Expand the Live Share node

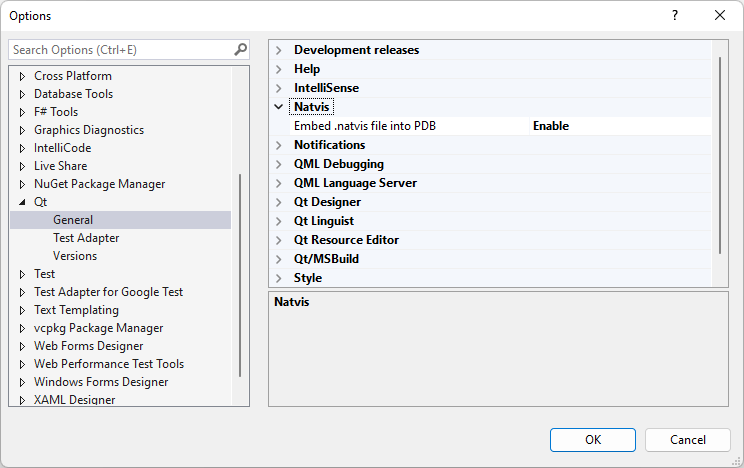coord(22,166)
